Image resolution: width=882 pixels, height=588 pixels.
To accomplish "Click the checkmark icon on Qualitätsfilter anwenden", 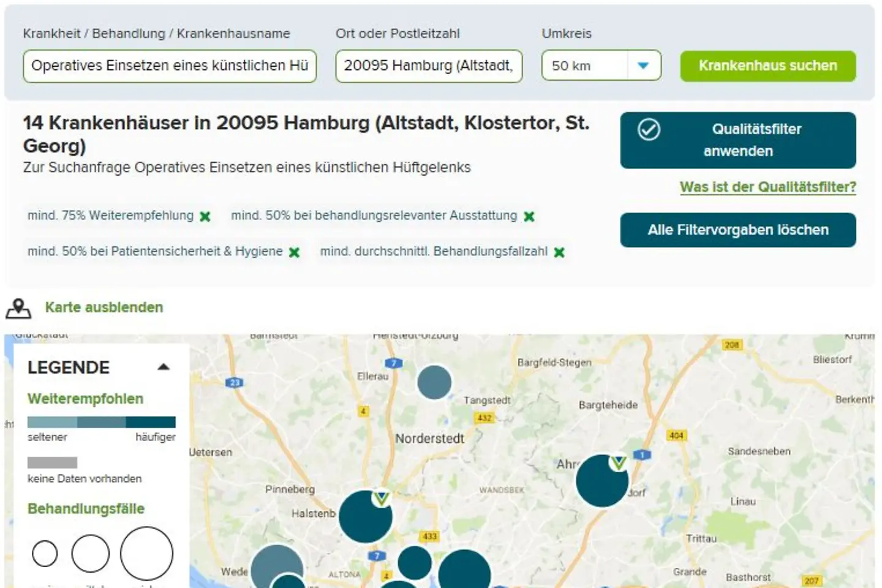I will pyautogui.click(x=649, y=129).
